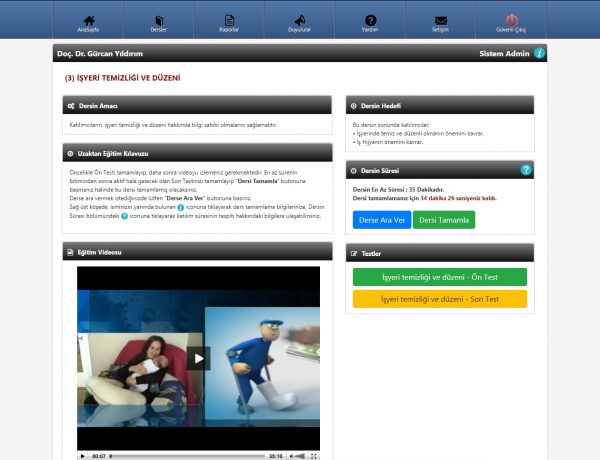
Task: Click the 00:07 elapsed time
Action: pyautogui.click(x=99, y=456)
